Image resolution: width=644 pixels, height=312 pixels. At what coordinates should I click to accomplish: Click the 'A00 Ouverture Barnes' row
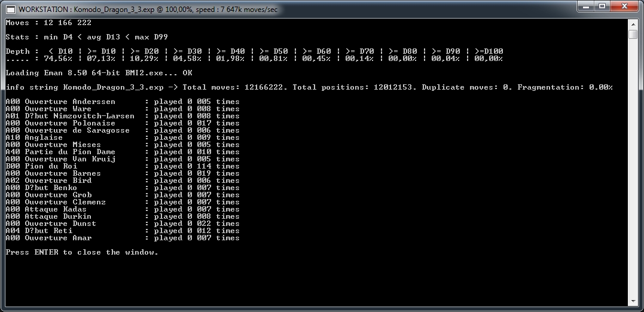click(123, 173)
